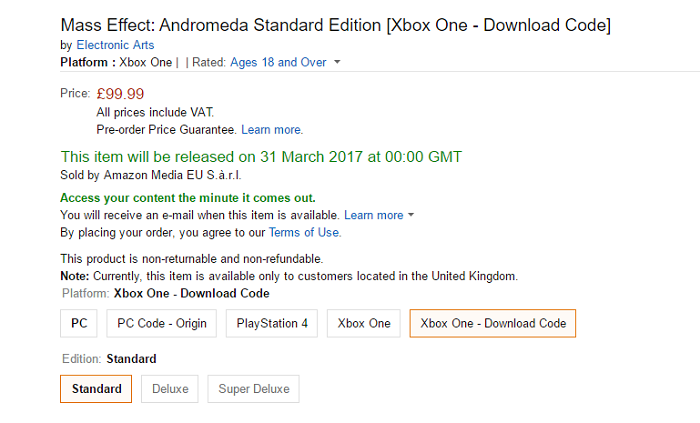This screenshot has height=423, width=700.
Task: Select the Deluxe edition
Action: [x=170, y=389]
